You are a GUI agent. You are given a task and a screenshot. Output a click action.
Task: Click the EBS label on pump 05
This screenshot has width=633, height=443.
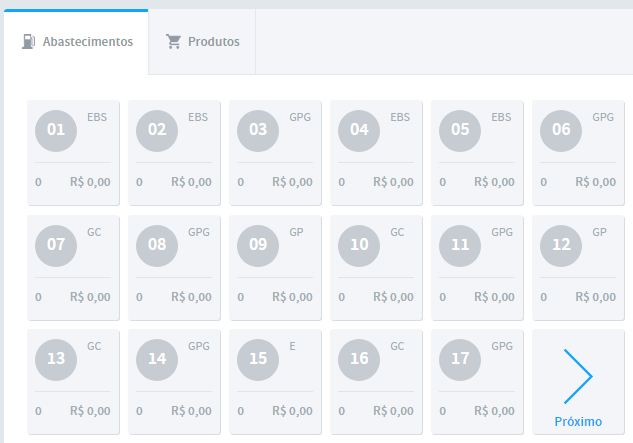pos(501,117)
